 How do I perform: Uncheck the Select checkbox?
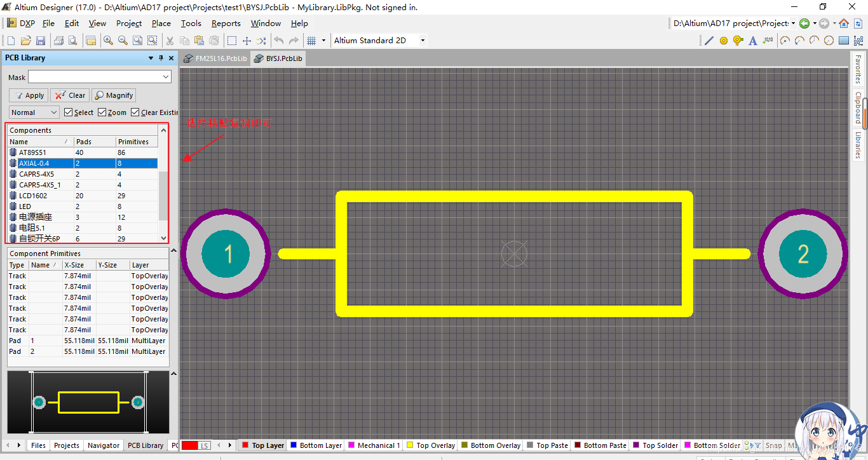click(x=69, y=112)
